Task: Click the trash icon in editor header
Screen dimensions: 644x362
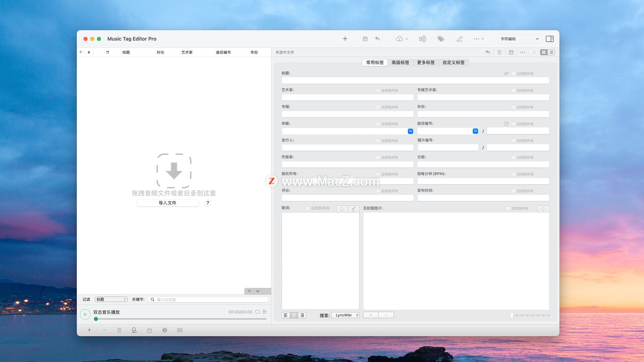Action: tap(499, 52)
